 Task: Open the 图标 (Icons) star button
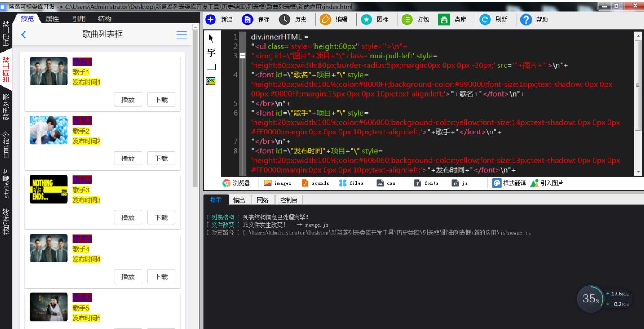[366, 20]
